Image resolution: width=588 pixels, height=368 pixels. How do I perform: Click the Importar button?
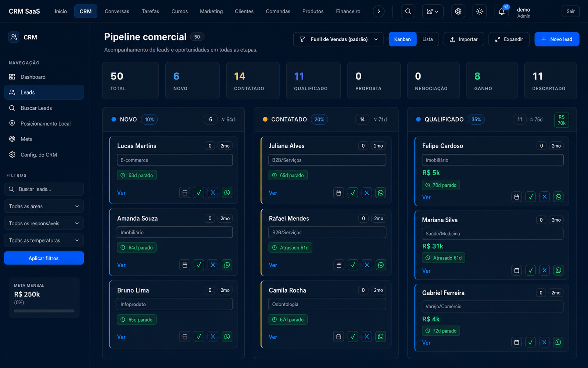(464, 39)
